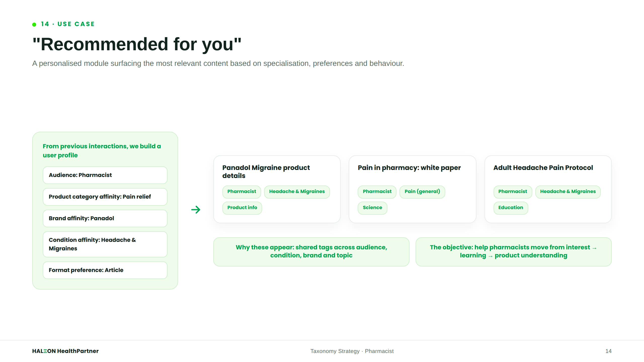
Task: Select the "Product info" tag
Action: [242, 208]
